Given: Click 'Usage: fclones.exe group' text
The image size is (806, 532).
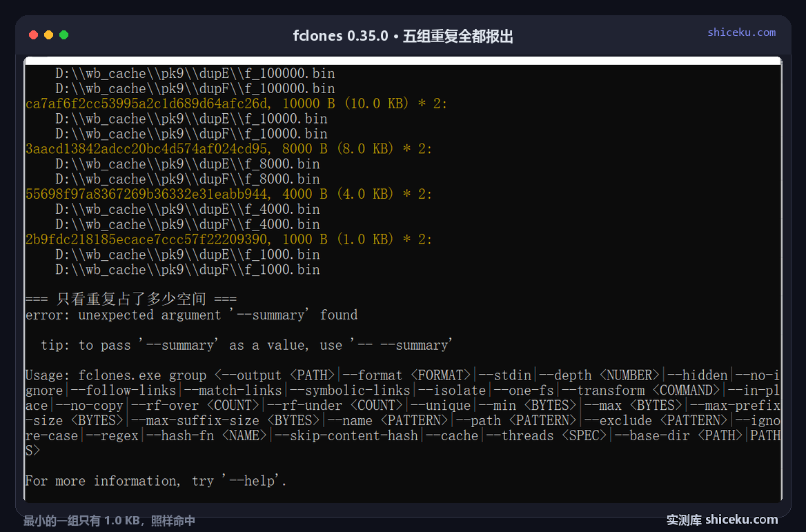Looking at the screenshot, I should (x=116, y=375).
